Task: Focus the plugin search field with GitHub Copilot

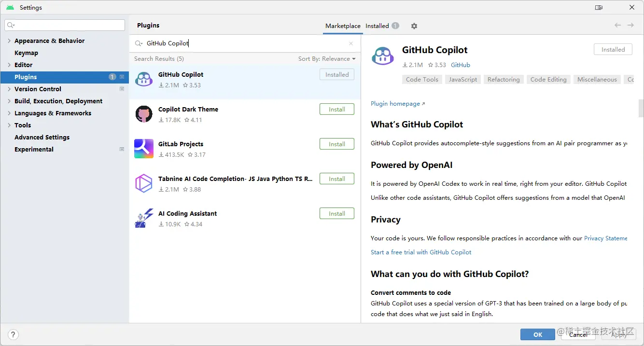Action: [x=245, y=43]
